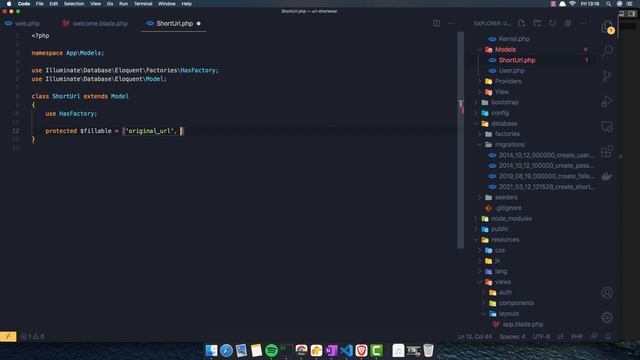Open Camtasia from the Dock
Screen dimensions: 640x360
coord(376,350)
